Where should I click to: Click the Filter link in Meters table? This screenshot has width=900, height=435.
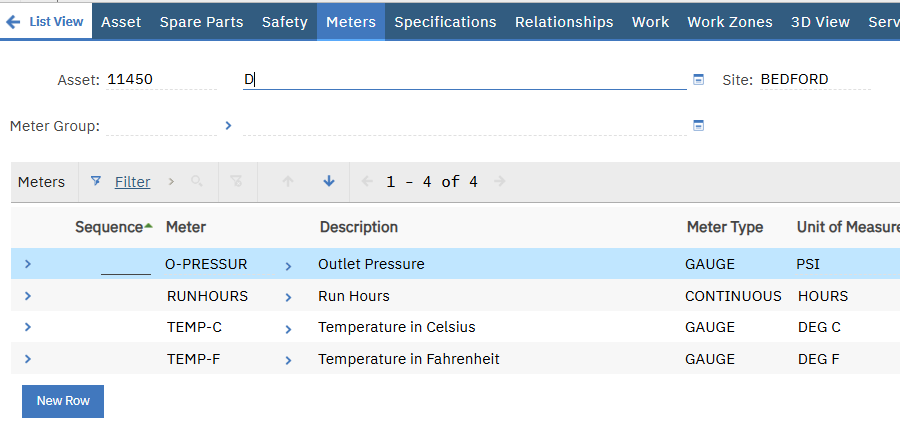click(132, 182)
